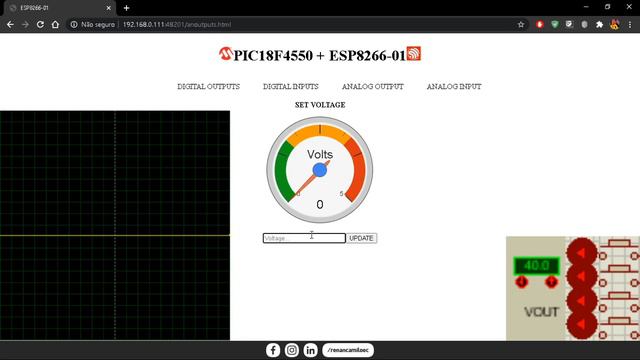Click the Voltage input field
This screenshot has height=360, width=640.
pyautogui.click(x=304, y=238)
